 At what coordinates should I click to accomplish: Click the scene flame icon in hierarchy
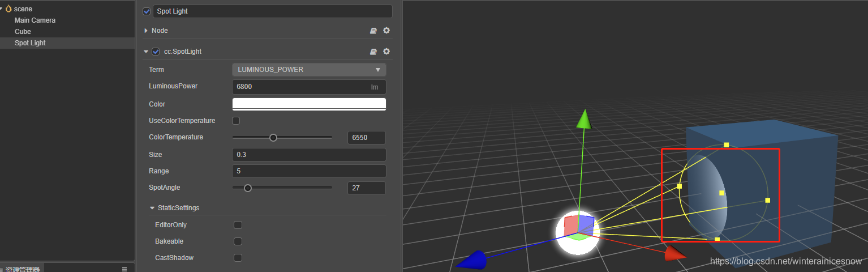pos(8,8)
